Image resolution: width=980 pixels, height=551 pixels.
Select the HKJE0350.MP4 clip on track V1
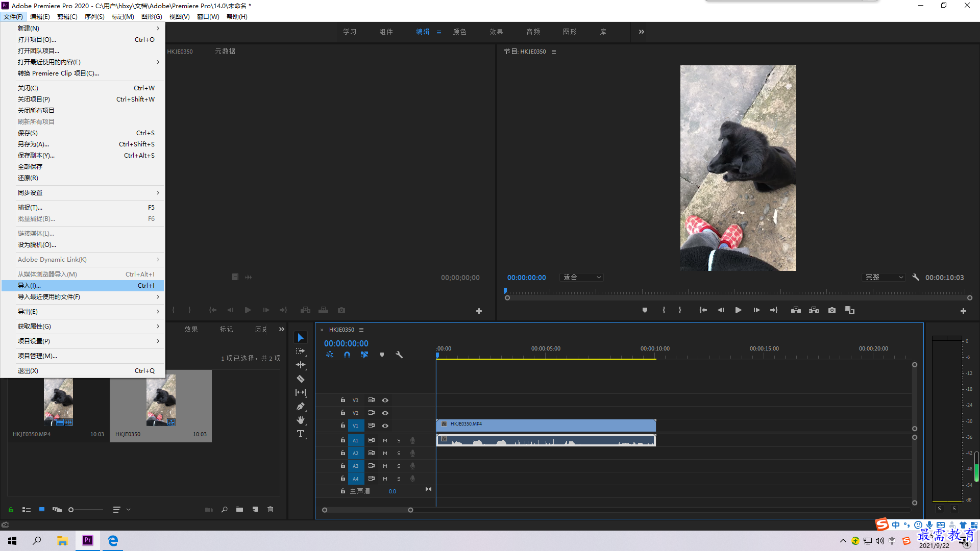(546, 425)
